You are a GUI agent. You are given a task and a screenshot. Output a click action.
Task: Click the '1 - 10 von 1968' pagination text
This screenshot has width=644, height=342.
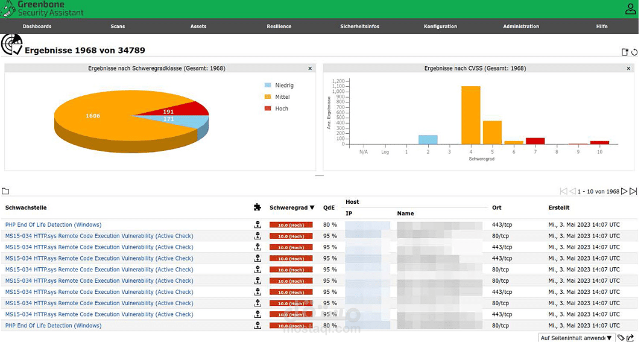(598, 192)
